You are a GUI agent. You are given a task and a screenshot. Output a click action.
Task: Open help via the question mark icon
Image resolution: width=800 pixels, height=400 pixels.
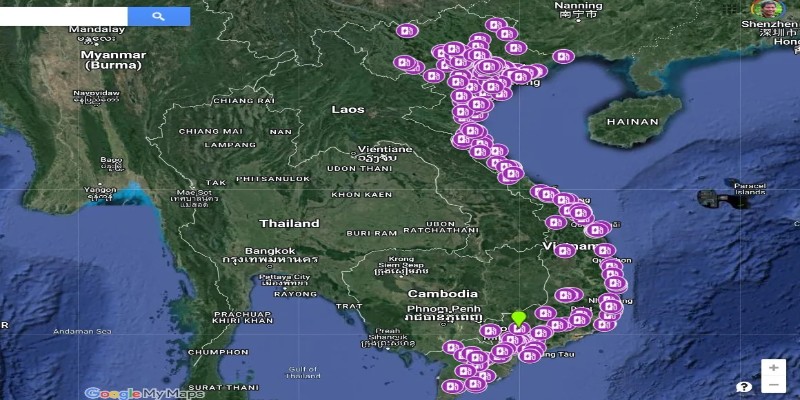point(744,386)
